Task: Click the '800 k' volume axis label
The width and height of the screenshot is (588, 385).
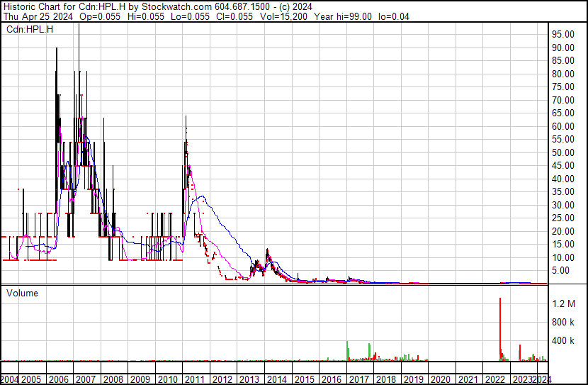Action: click(x=563, y=322)
